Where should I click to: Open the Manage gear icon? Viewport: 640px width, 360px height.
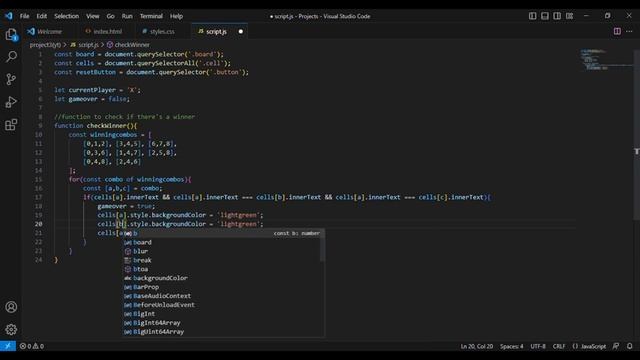pyautogui.click(x=11, y=329)
